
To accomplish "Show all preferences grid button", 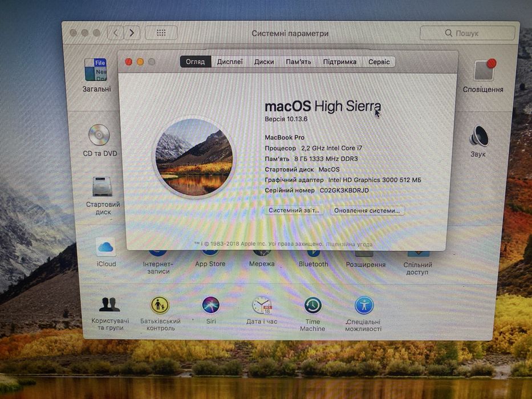I will pos(161,33).
